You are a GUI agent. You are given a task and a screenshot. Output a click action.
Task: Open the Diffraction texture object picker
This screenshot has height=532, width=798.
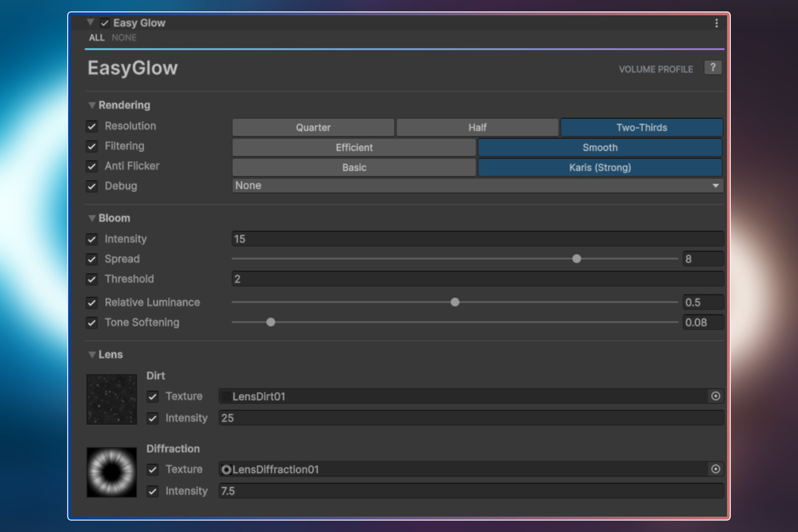point(716,469)
